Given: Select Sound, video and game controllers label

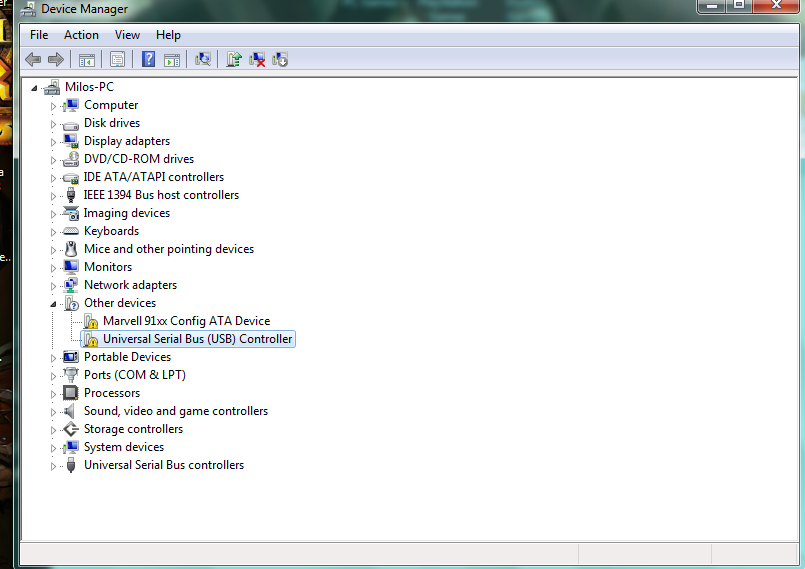Looking at the screenshot, I should [176, 411].
